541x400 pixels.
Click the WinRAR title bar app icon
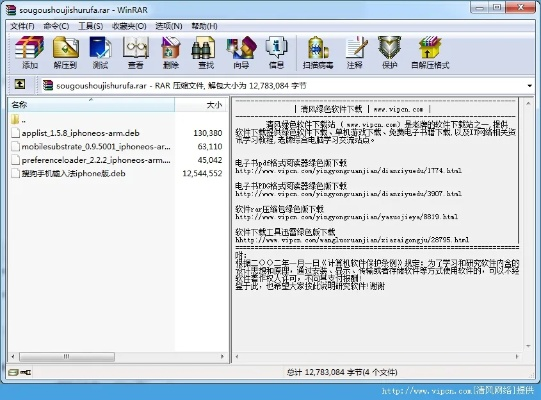pyautogui.click(x=11, y=10)
